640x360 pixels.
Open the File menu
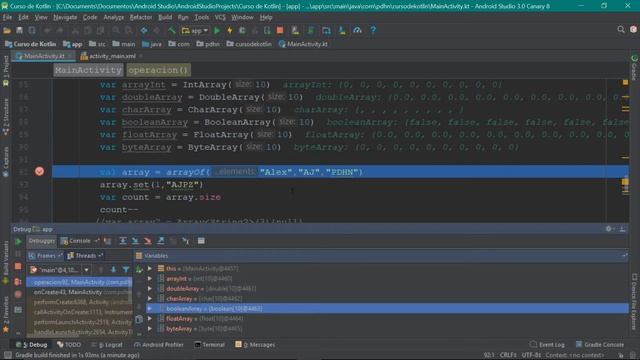(x=7, y=17)
